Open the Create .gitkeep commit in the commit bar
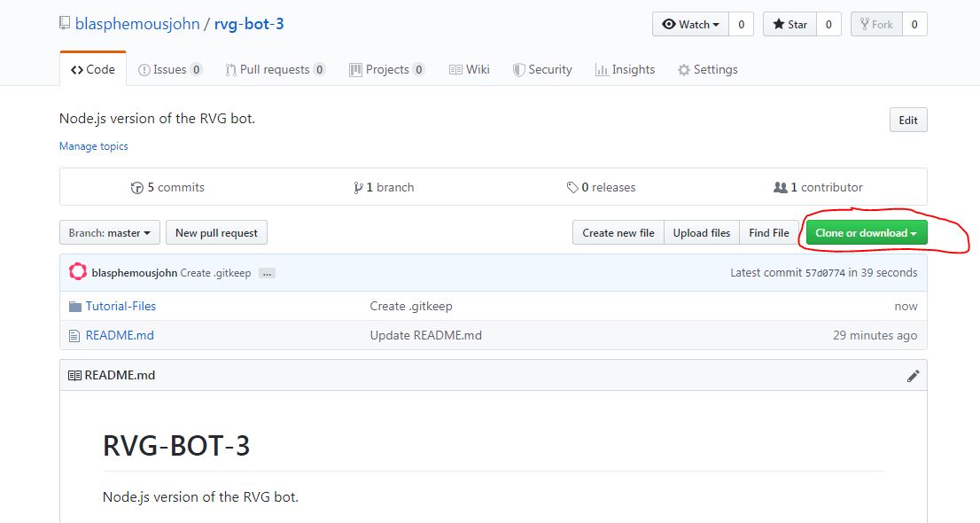Viewport: 980px width, 523px height. [215, 273]
